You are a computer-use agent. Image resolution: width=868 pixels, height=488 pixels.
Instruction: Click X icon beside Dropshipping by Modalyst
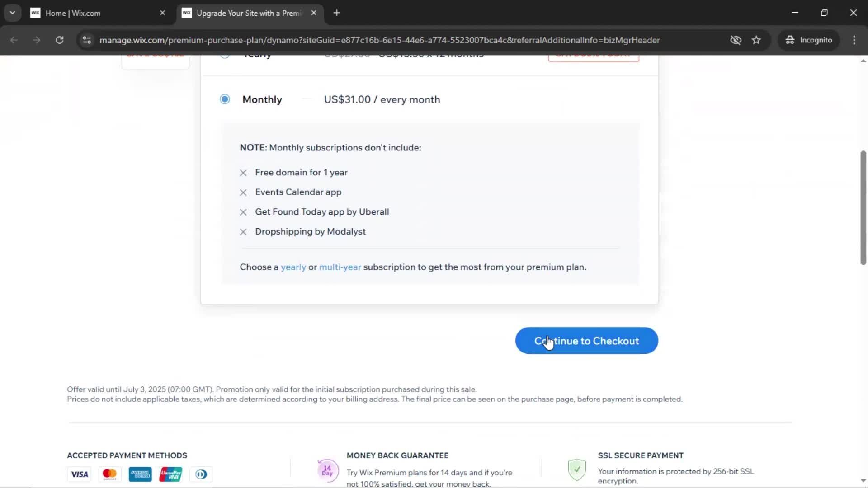click(x=243, y=232)
